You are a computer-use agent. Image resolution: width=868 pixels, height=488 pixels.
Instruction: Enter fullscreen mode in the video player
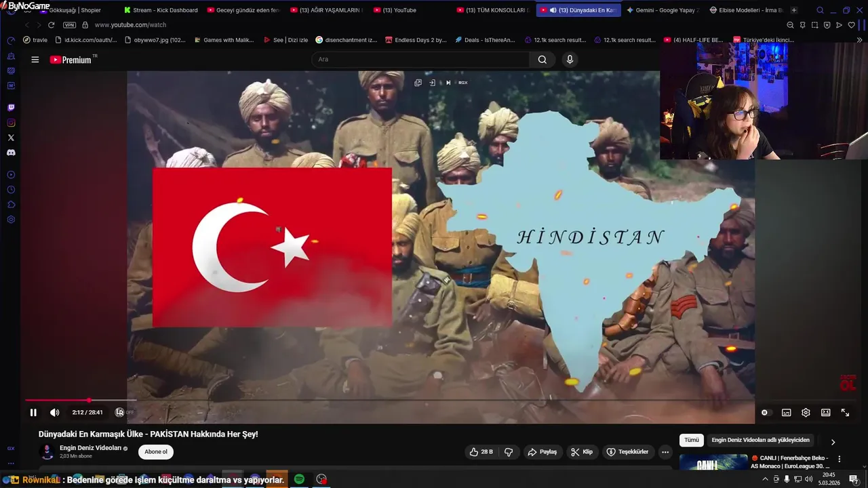[x=845, y=412]
